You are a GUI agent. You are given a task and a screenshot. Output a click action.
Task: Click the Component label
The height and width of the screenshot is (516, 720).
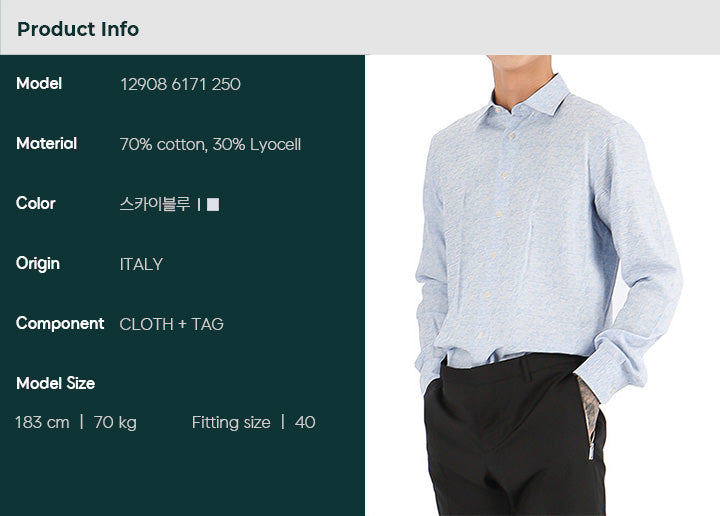pyautogui.click(x=60, y=324)
